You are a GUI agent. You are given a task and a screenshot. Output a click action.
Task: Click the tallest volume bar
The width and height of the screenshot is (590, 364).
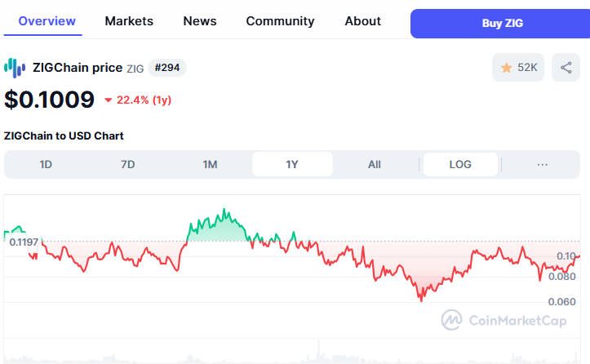coord(319,351)
